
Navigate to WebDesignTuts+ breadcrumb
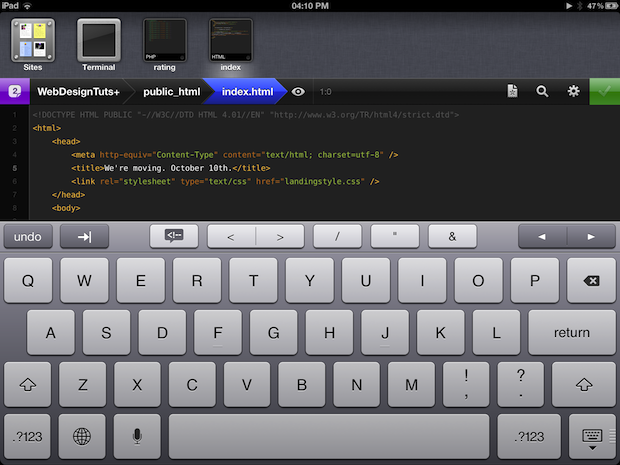coord(78,92)
